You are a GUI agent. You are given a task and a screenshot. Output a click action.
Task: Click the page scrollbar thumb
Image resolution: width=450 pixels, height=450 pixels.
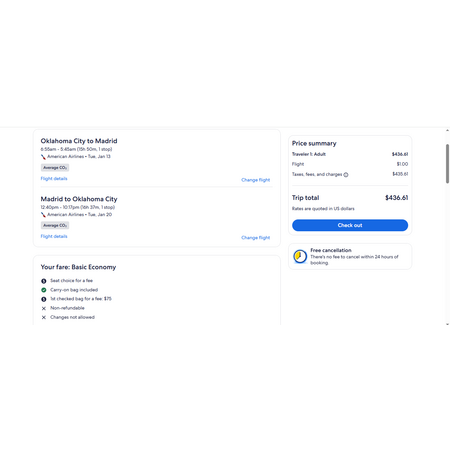coord(447,164)
